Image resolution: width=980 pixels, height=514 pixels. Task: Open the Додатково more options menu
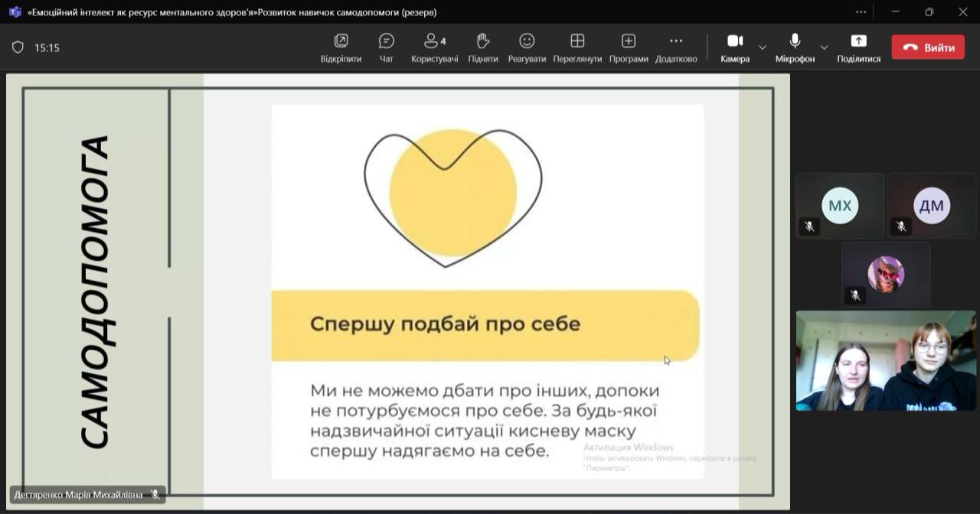(675, 47)
